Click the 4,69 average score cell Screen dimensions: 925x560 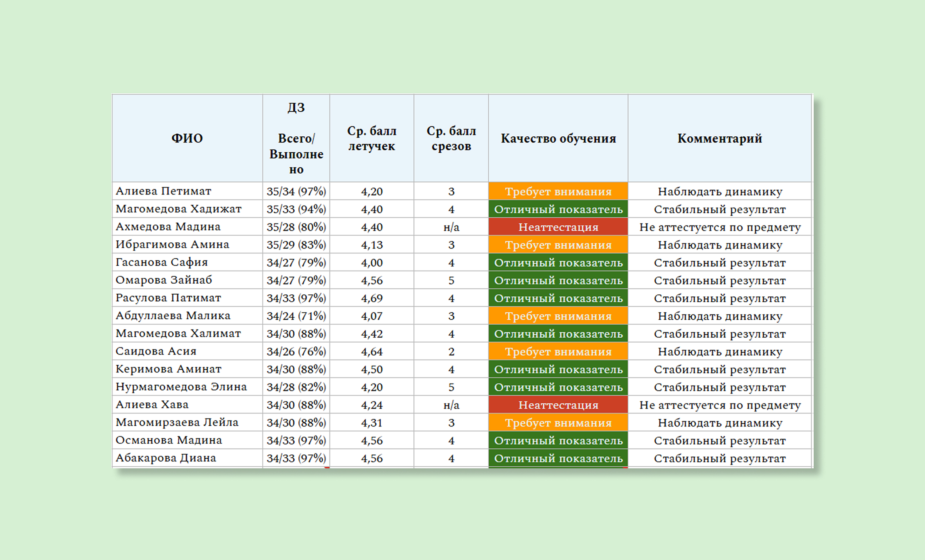point(372,298)
